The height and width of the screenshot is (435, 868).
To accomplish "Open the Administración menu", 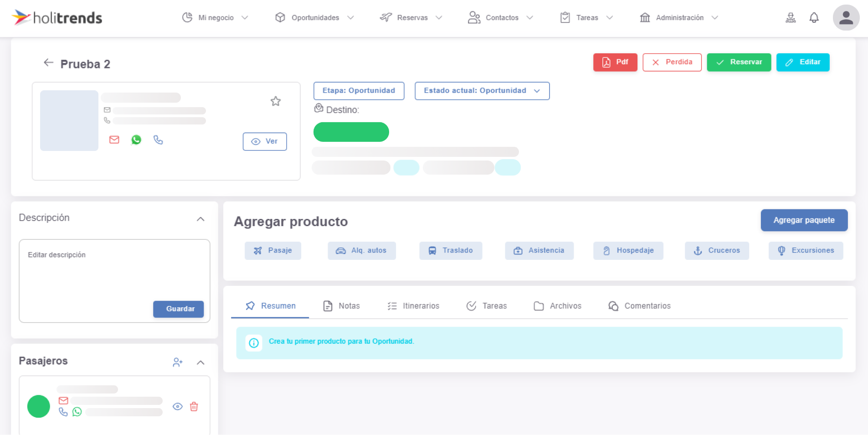I will (x=679, y=18).
